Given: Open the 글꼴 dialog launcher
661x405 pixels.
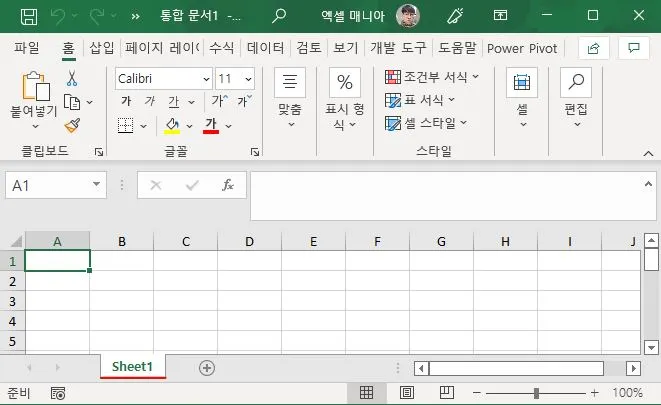Looking at the screenshot, I should pos(255,152).
